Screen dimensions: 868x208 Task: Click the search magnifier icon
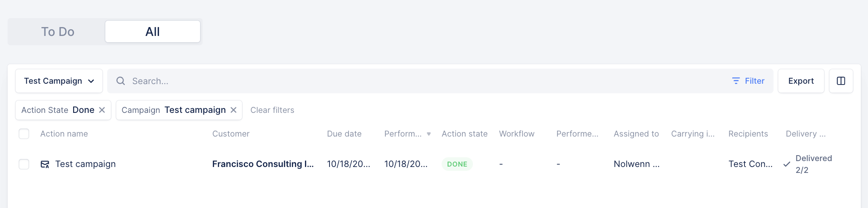click(121, 81)
